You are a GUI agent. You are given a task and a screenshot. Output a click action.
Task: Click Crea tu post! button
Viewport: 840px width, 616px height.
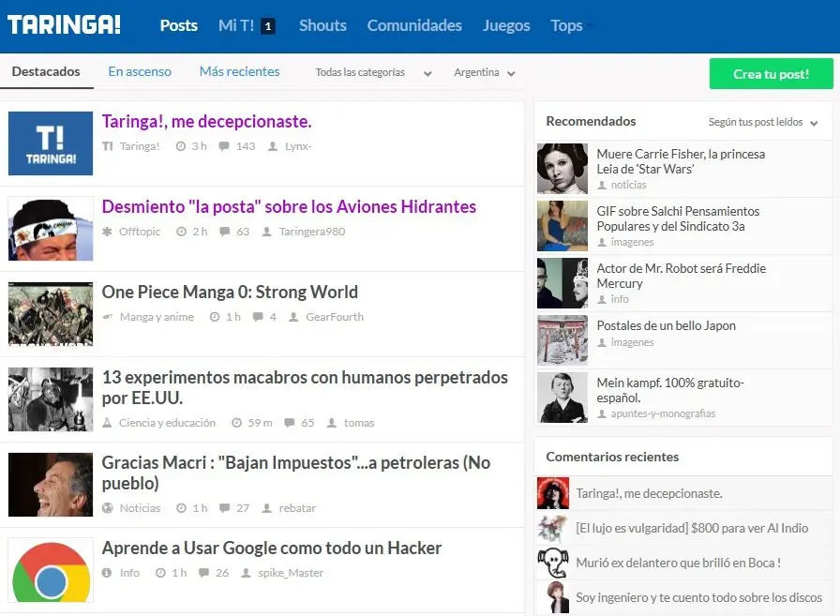click(771, 73)
